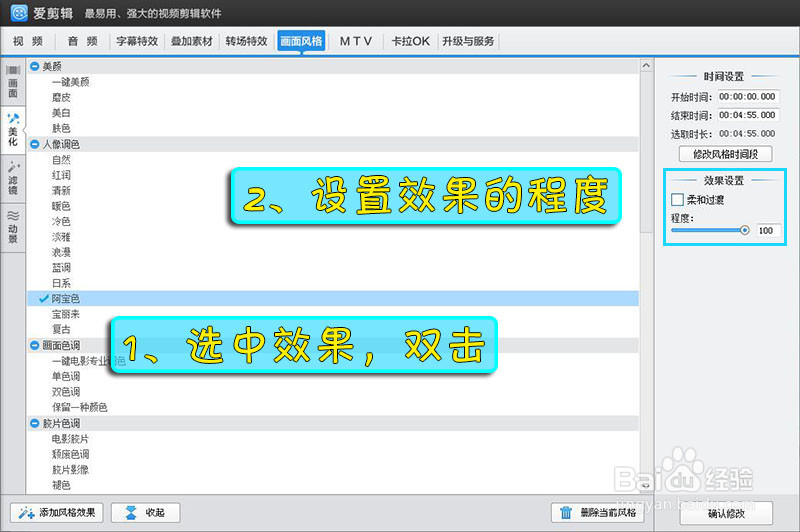Viewport: 800px width, 532px height.
Task: Select the checked 阿宝色 effect
Action: point(333,298)
